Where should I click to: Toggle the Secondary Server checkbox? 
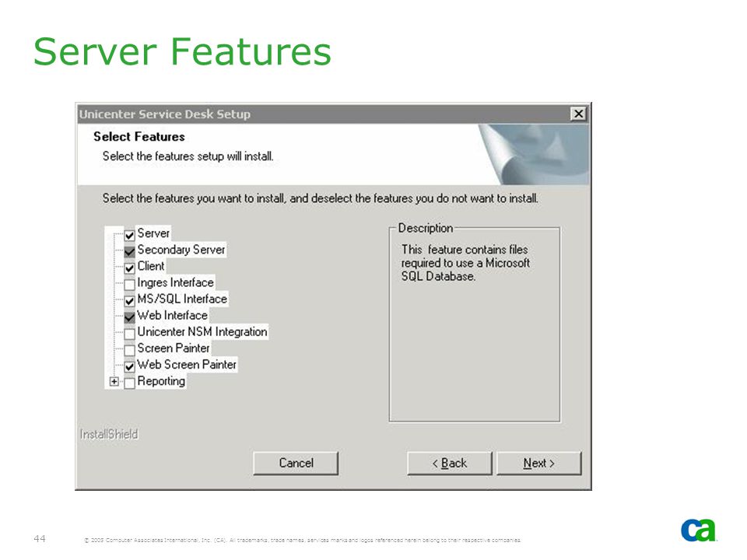coord(130,251)
